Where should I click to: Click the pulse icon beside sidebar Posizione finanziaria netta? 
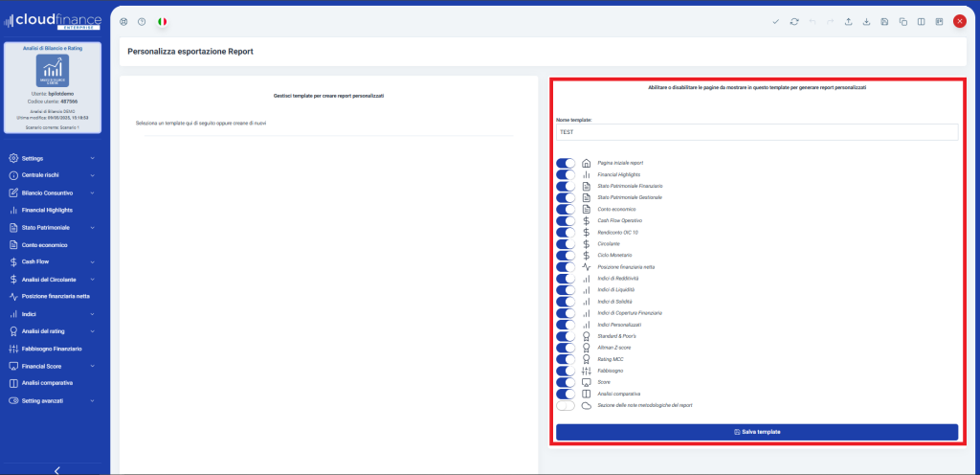(x=13, y=296)
